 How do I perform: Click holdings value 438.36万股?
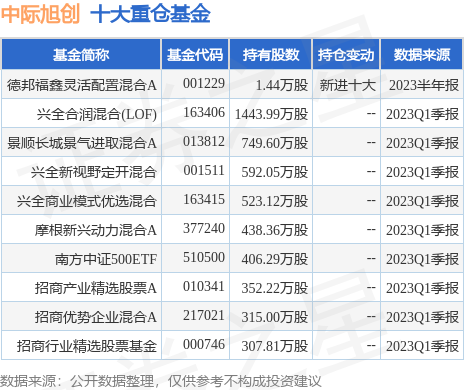[x=275, y=230]
